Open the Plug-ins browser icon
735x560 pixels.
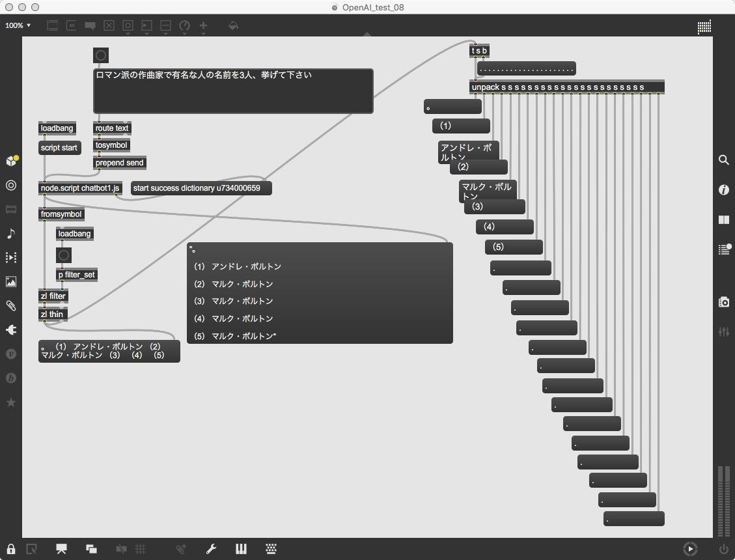11,329
